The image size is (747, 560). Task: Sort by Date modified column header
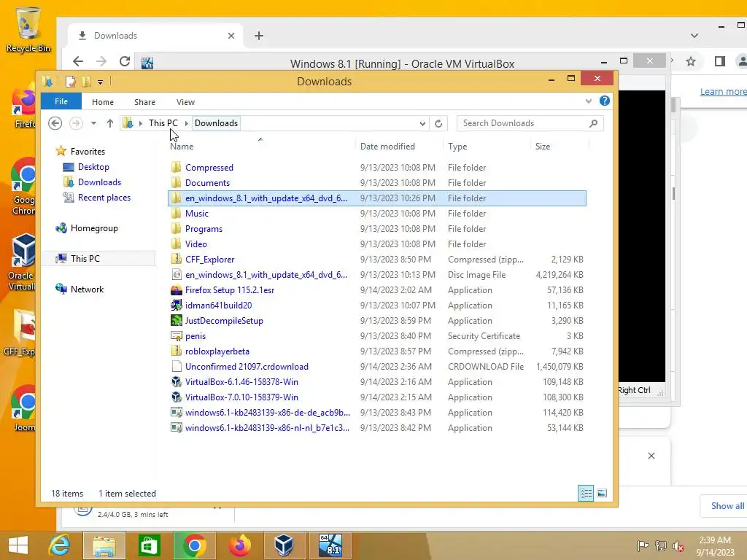pyautogui.click(x=387, y=146)
